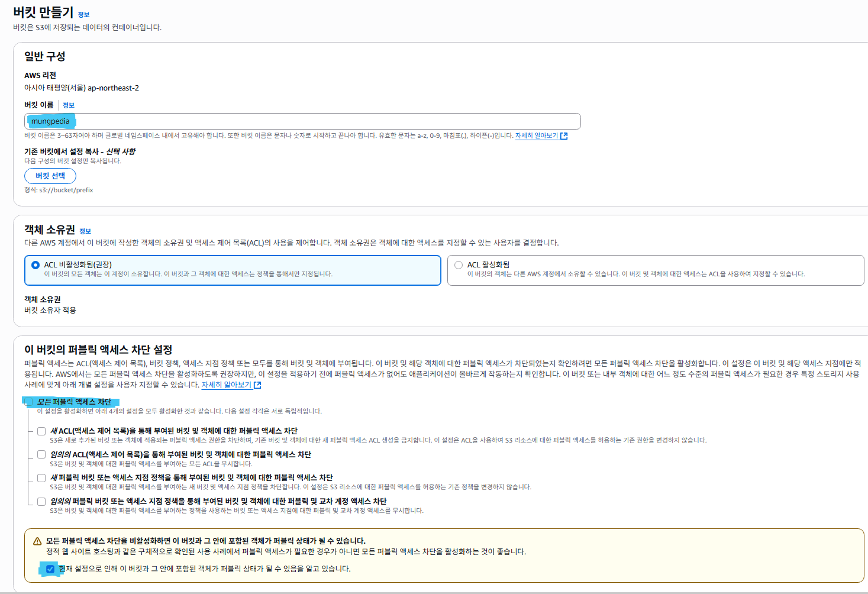This screenshot has width=868, height=594.
Task: Enable blocking via 새 퍼블릭 버킷 또는 액세스 지점 정책
Action: 41,478
